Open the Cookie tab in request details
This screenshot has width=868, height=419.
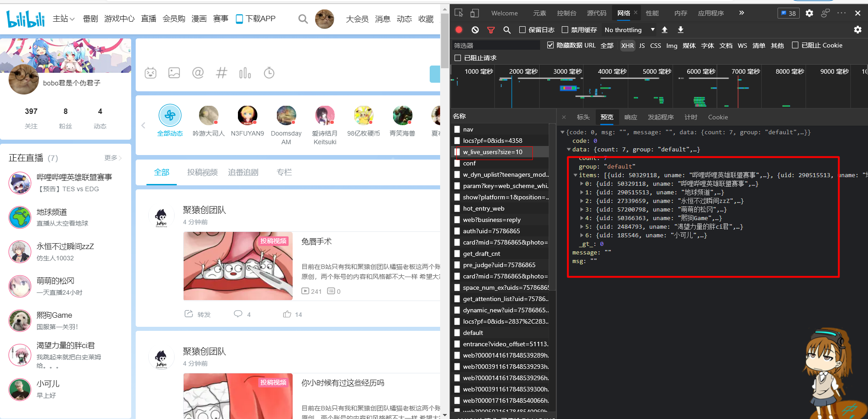coord(718,117)
